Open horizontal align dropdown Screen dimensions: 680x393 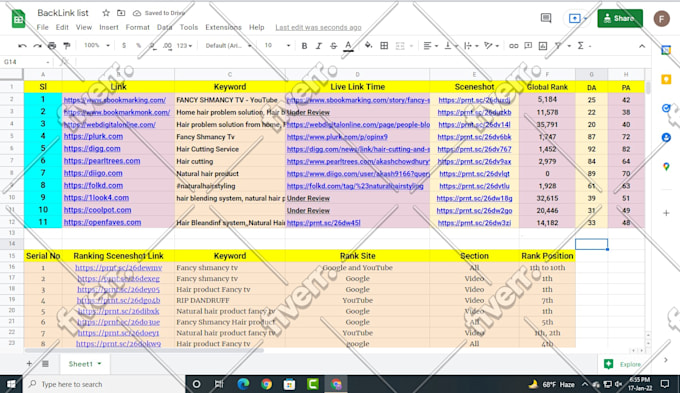coord(430,46)
